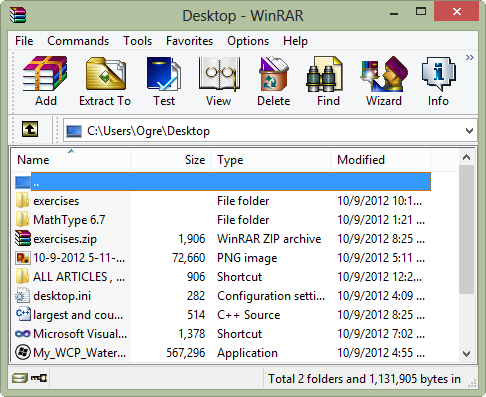Click the View file toolbar icon
The width and height of the screenshot is (486, 397).
coord(218,74)
